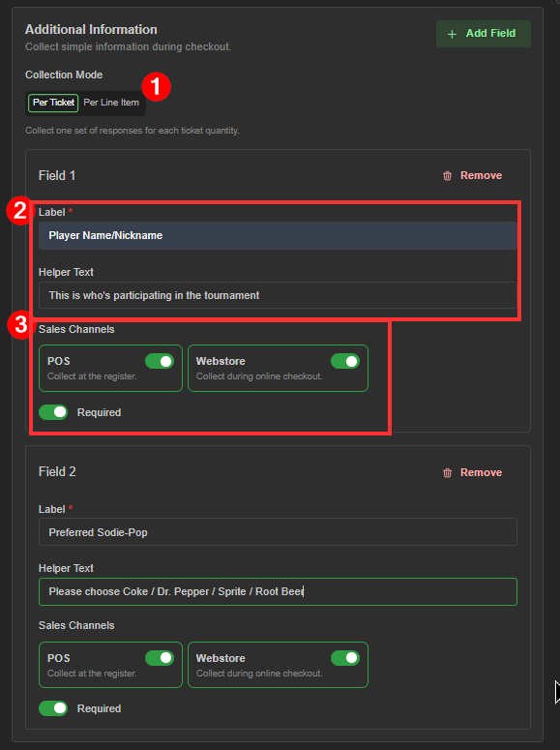The height and width of the screenshot is (750, 560).
Task: Click the Add Field button
Action: tap(483, 34)
